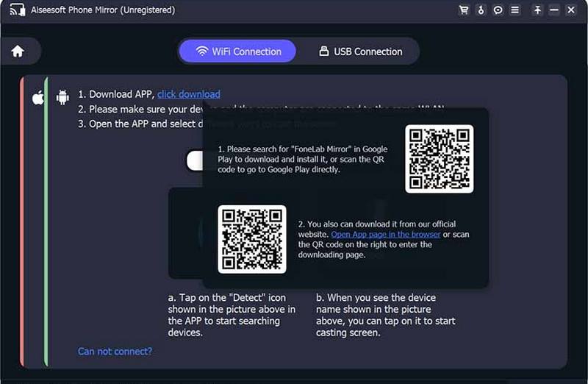Screen dimensions: 588x384
Task: Click the official website QR code
Action: pyautogui.click(x=252, y=239)
